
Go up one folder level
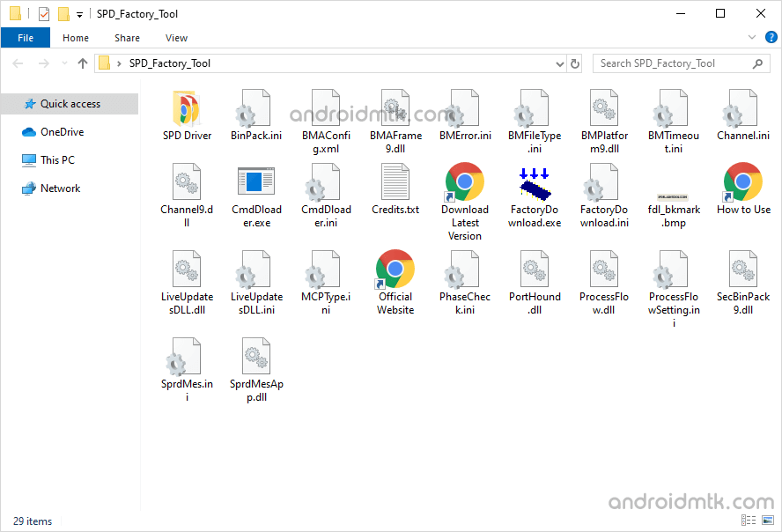click(83, 63)
